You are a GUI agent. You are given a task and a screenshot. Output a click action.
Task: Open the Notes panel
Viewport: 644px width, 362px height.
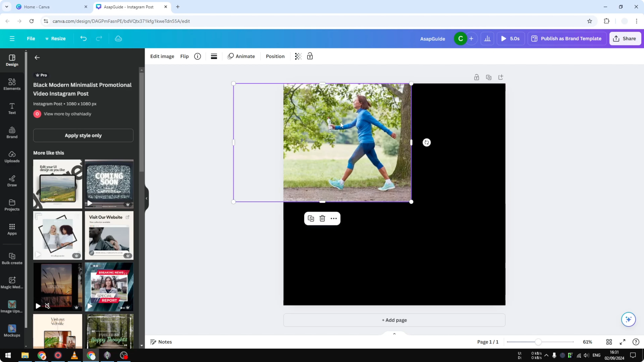point(161,342)
